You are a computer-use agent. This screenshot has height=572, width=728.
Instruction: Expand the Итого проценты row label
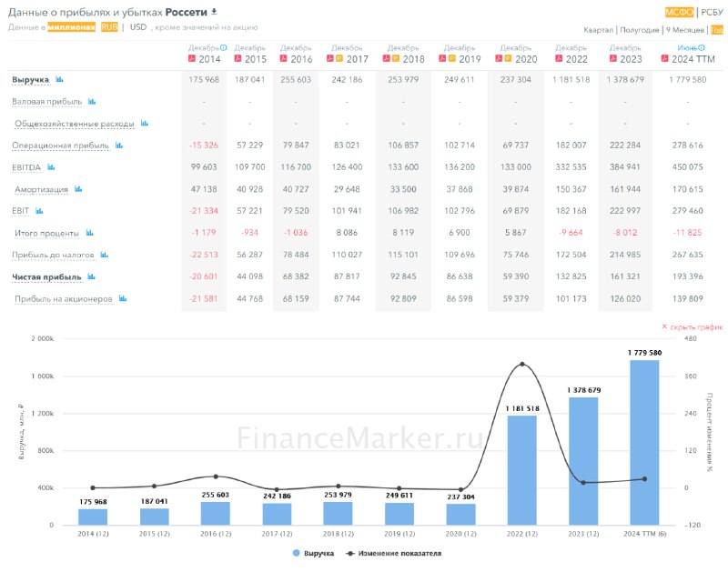coord(47,233)
